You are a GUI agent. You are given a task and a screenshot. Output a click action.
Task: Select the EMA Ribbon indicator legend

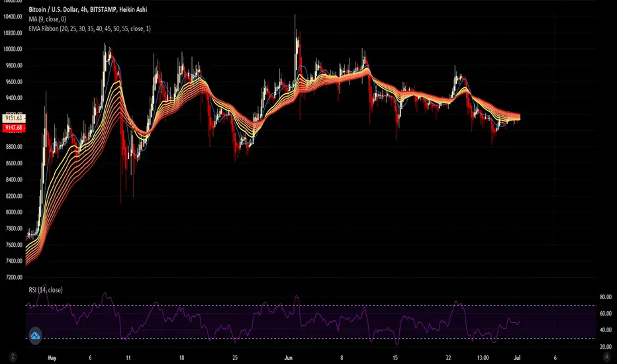pos(90,28)
